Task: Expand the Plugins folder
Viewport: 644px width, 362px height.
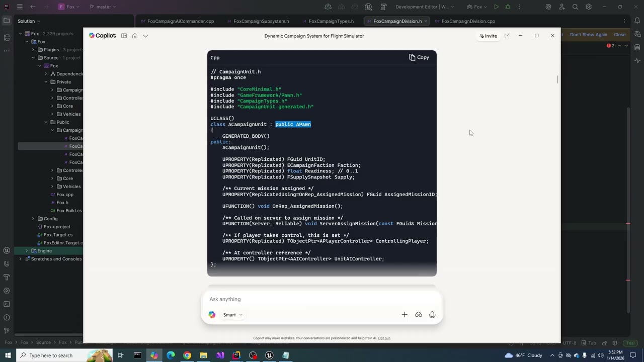Action: coord(33,50)
